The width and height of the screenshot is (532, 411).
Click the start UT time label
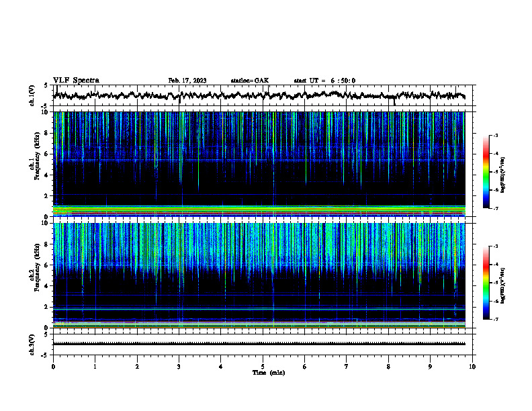click(324, 81)
